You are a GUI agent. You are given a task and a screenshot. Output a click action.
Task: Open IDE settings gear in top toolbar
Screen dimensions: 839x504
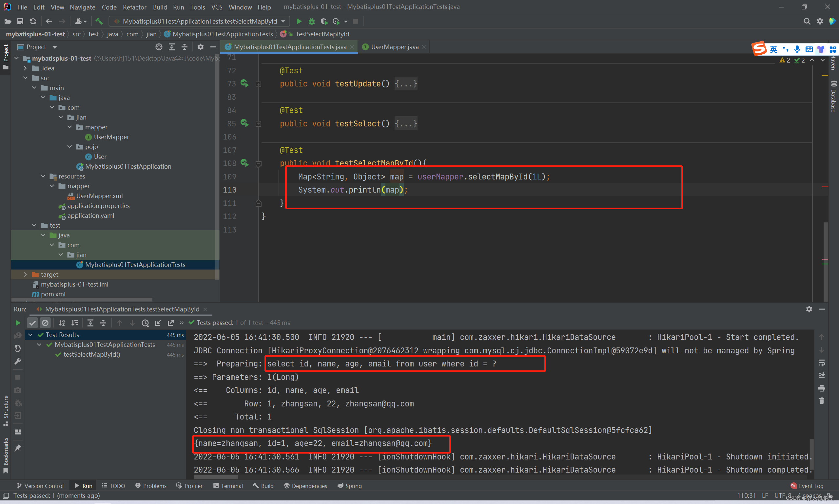coord(820,21)
